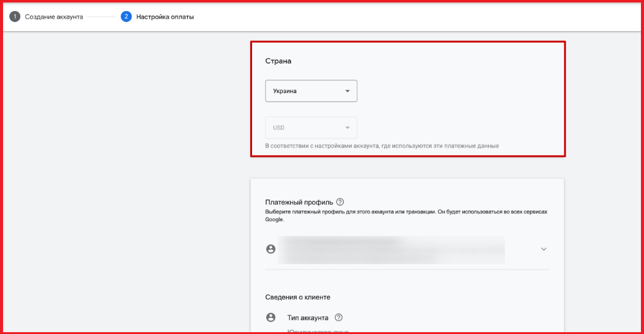Click the Страна section heading
This screenshot has width=644, height=334.
[x=278, y=61]
